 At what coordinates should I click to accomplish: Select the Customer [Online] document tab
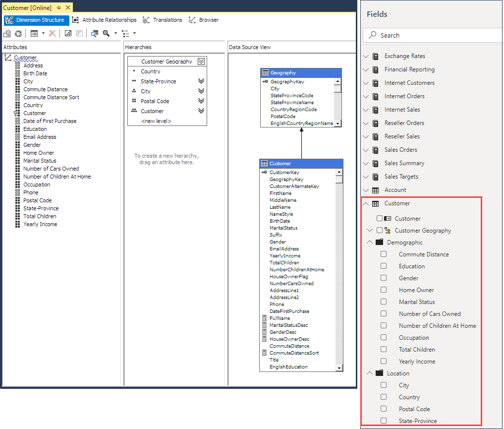[x=27, y=8]
